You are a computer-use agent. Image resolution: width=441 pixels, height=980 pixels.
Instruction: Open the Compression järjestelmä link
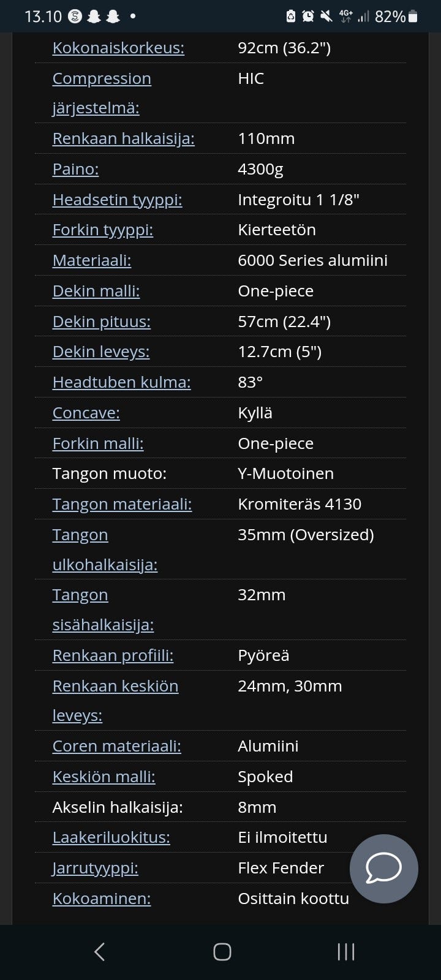pos(102,78)
